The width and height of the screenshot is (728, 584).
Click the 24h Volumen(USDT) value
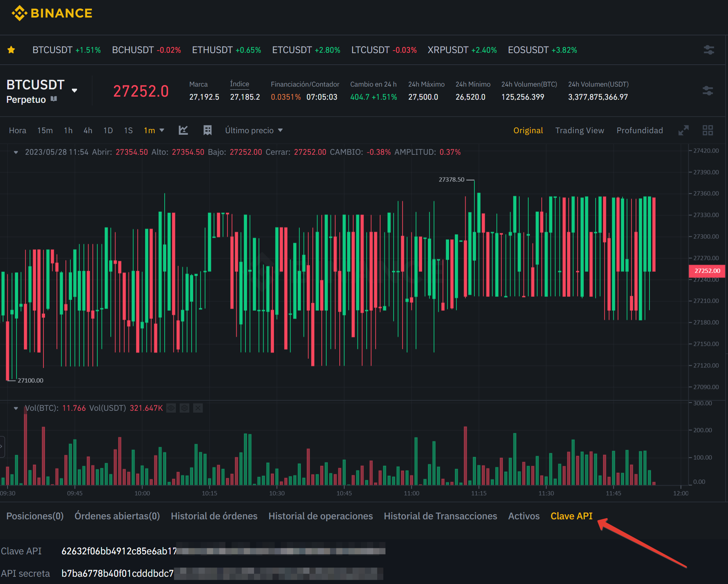click(598, 97)
